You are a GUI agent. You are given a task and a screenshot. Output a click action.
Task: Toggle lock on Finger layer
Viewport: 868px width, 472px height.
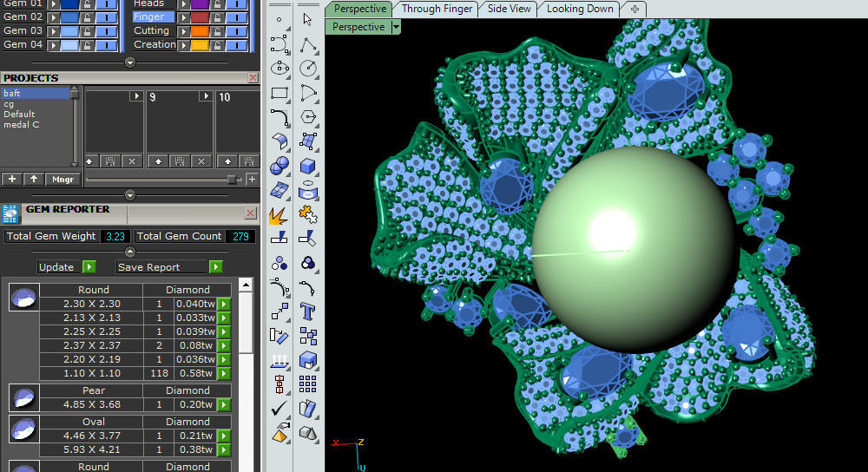(x=218, y=17)
